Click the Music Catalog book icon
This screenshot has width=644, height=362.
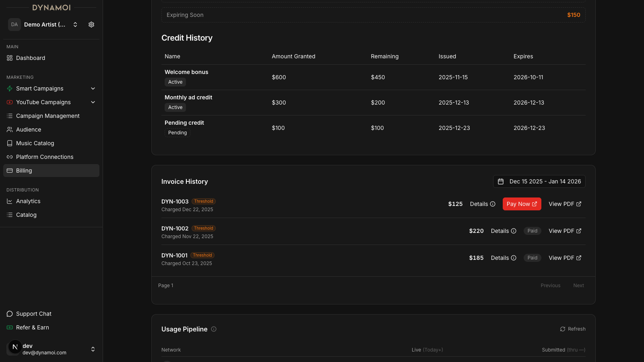(x=10, y=143)
